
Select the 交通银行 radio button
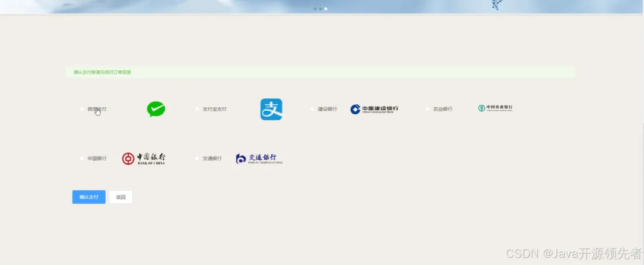pos(197,158)
